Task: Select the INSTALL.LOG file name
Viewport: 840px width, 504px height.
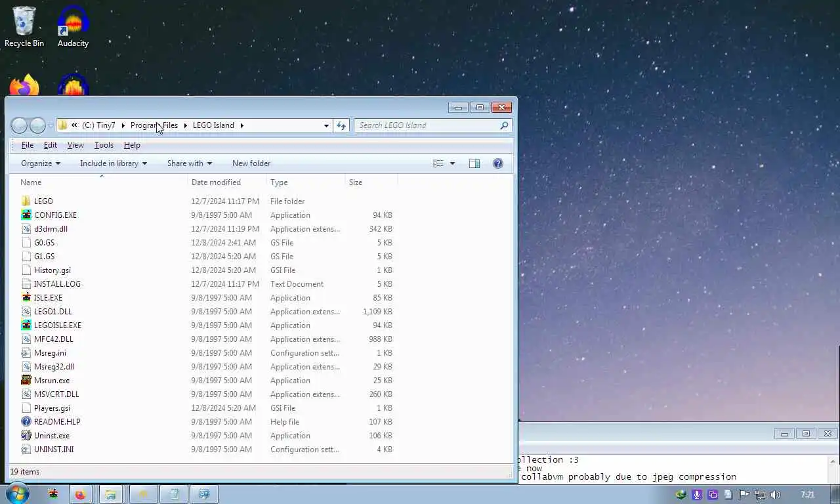Action: point(57,284)
